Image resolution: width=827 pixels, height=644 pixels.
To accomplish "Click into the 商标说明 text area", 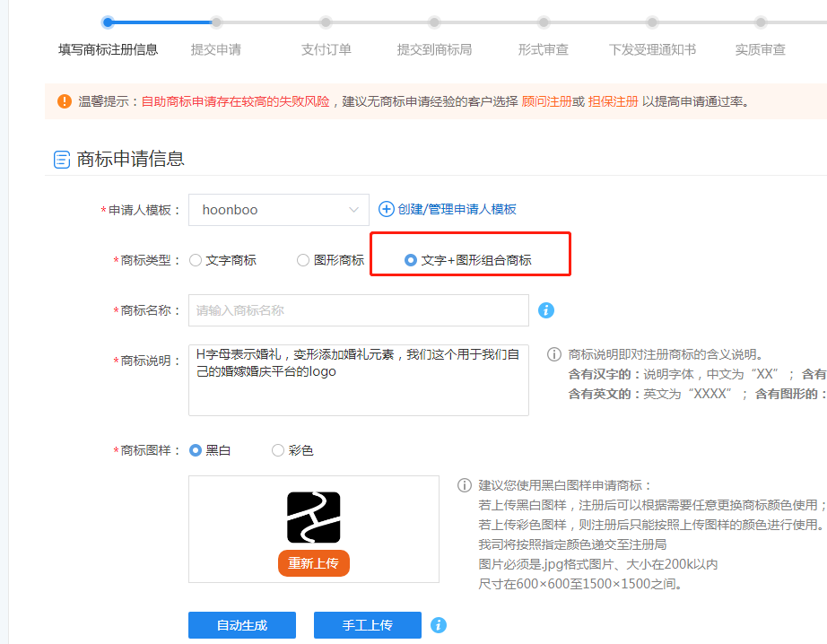I will click(359, 380).
